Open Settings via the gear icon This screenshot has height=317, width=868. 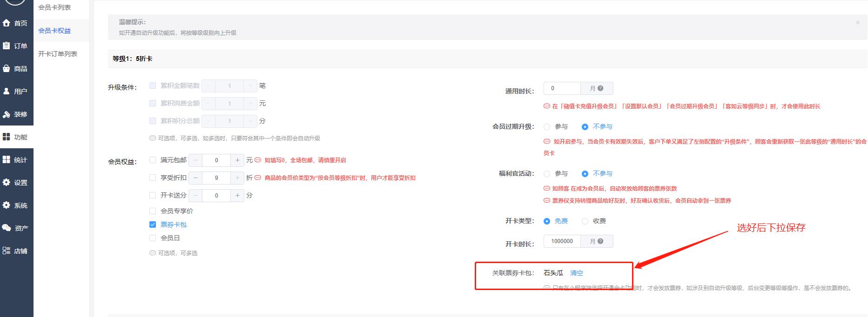[7, 182]
